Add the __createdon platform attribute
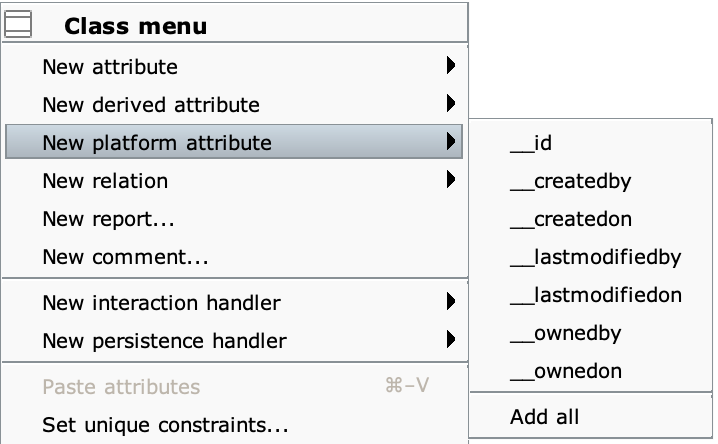The width and height of the screenshot is (718, 444). click(591, 219)
